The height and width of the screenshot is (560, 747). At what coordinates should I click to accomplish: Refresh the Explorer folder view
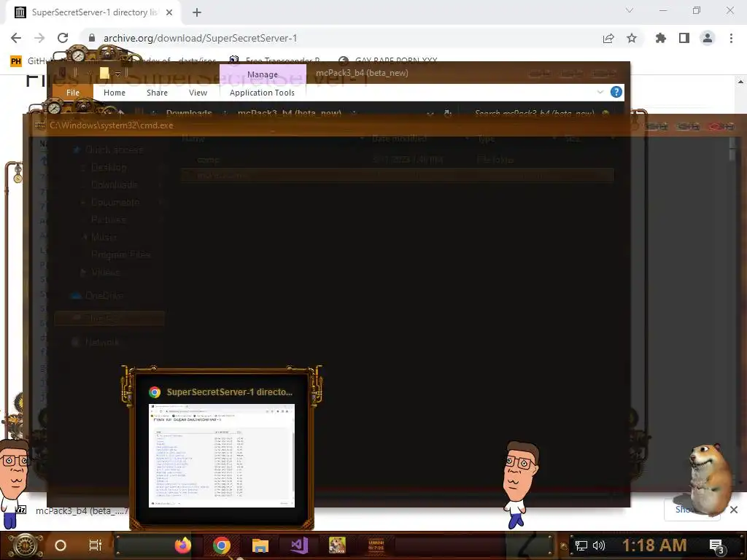click(x=447, y=113)
